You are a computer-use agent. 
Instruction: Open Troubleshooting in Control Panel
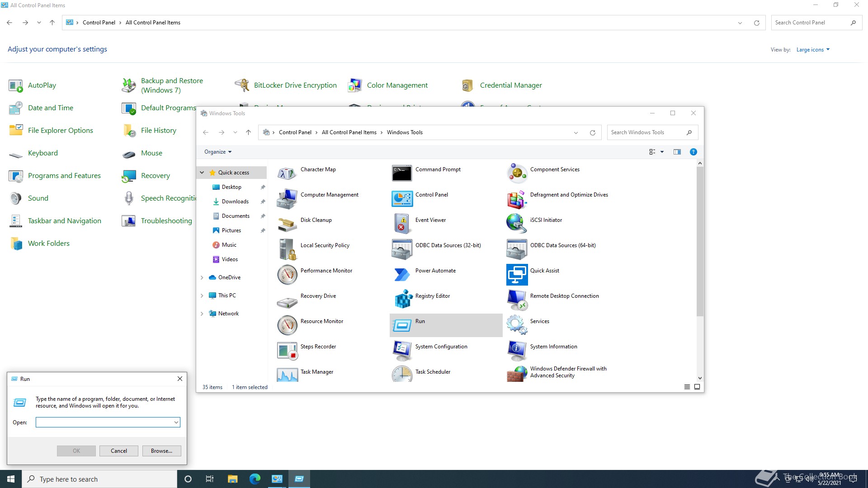tap(156, 221)
